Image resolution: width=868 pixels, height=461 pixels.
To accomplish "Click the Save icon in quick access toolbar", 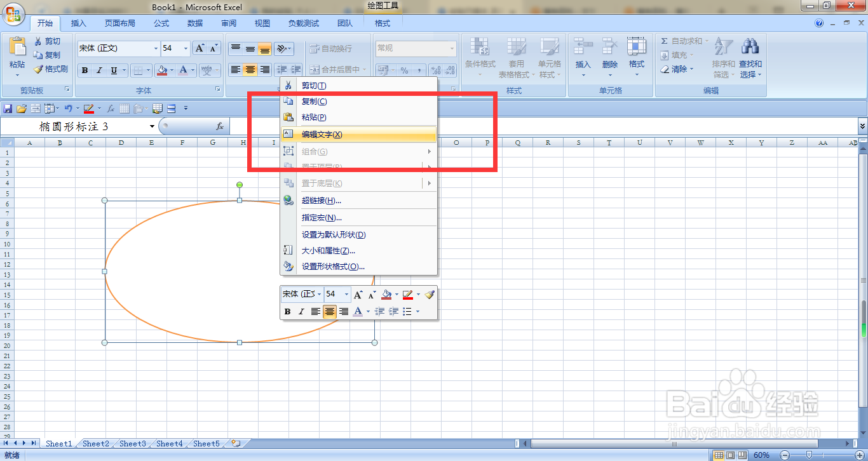I will tap(8, 109).
